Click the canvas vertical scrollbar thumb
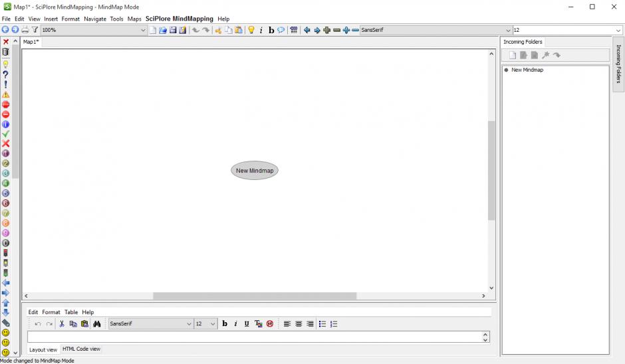The width and height of the screenshot is (625, 364). (x=491, y=171)
